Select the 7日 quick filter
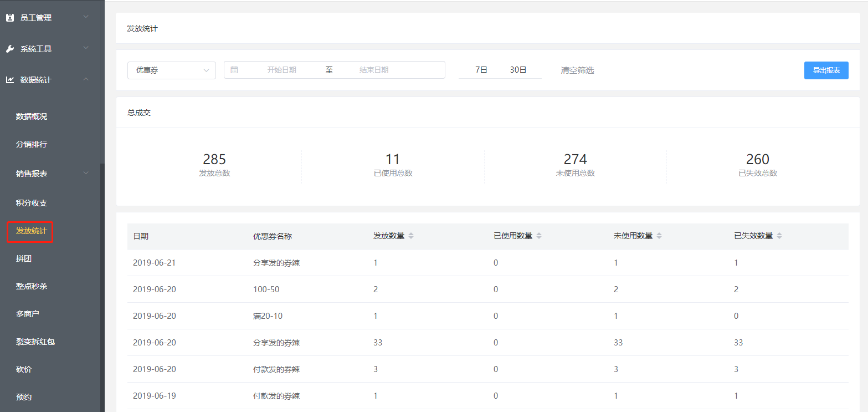 (x=481, y=70)
